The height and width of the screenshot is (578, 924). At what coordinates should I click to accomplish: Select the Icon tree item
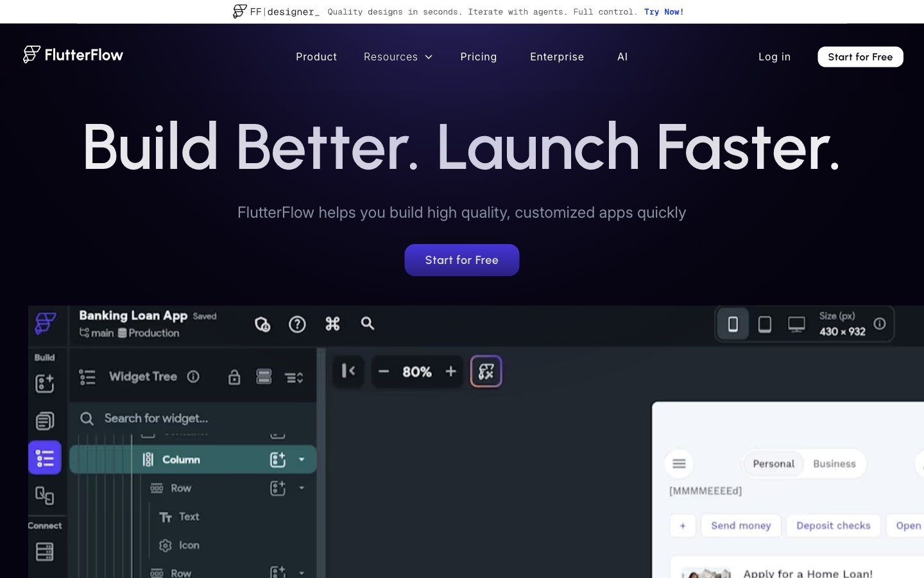180,545
